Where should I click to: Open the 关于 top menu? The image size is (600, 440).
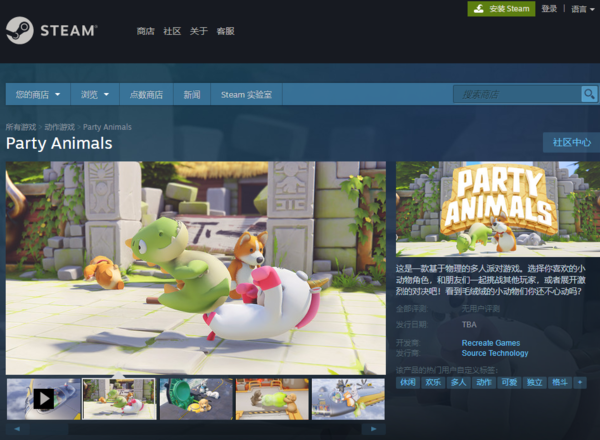pos(199,31)
